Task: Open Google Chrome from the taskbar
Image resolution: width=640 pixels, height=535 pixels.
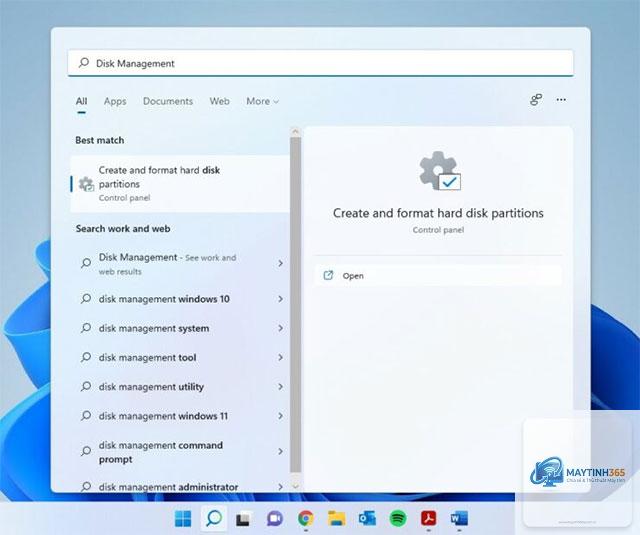Action: click(x=306, y=519)
